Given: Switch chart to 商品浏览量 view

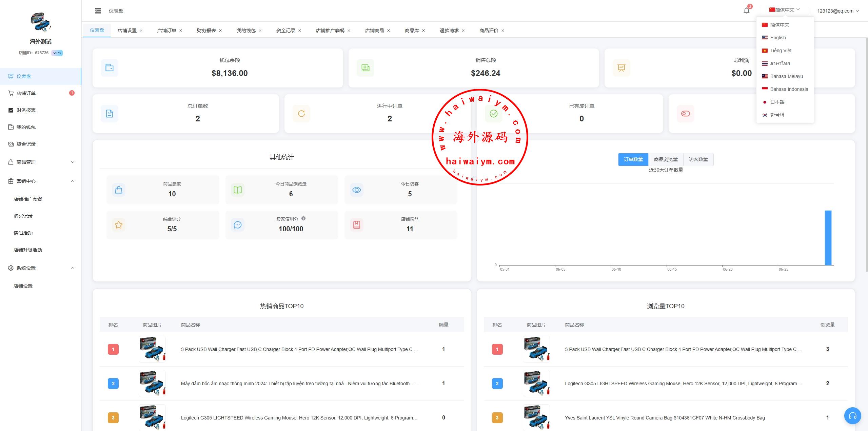Looking at the screenshot, I should [666, 159].
